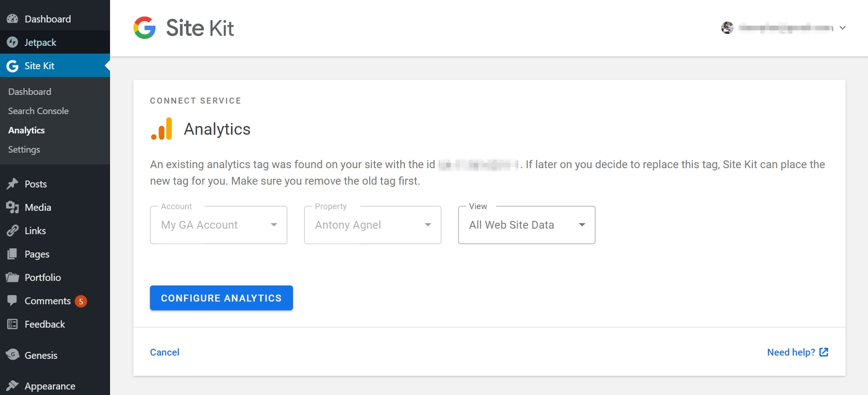Image resolution: width=868 pixels, height=395 pixels.
Task: Click the Cancel link
Action: pyautogui.click(x=165, y=352)
